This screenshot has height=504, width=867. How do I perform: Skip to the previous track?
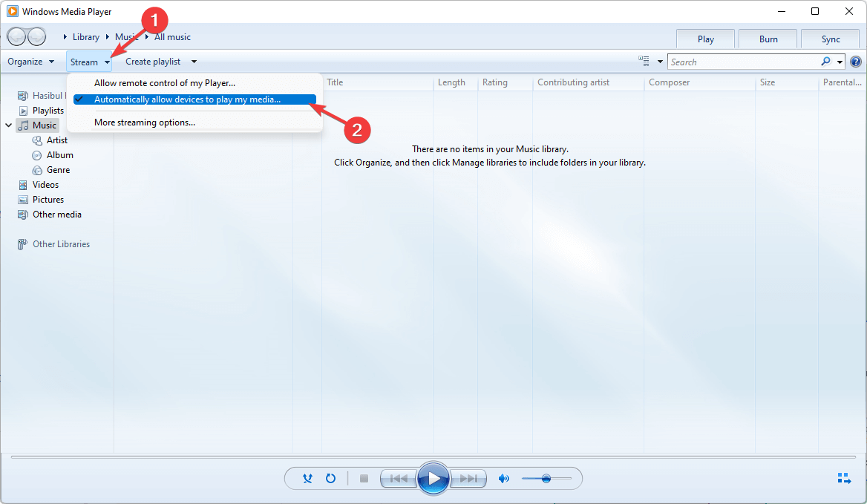pyautogui.click(x=399, y=479)
